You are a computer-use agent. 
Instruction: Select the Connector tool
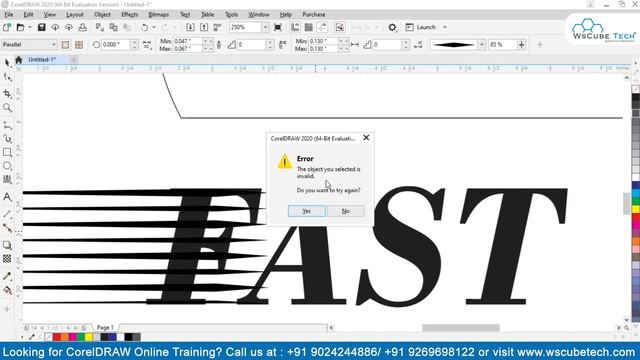click(x=7, y=228)
